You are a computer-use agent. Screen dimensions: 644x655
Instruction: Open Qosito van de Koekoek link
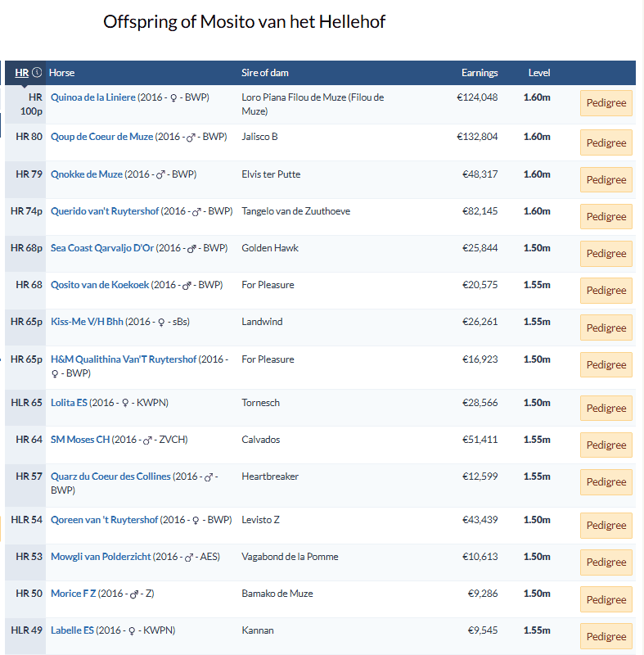(100, 284)
